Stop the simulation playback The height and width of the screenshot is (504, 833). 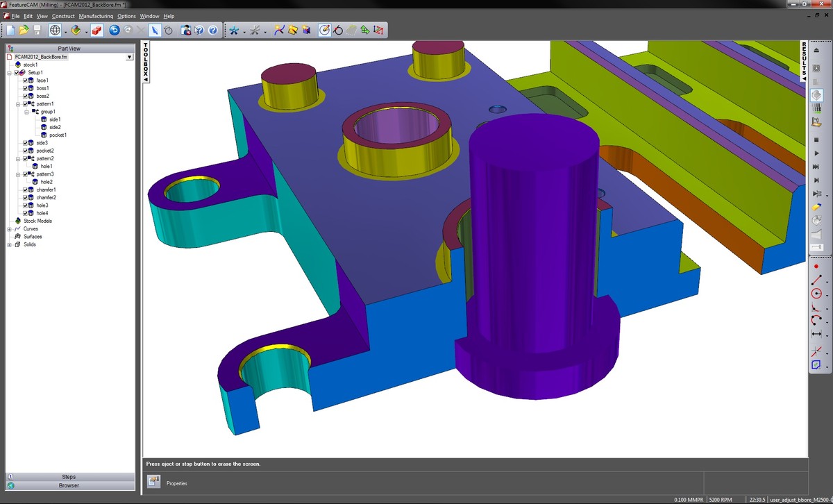pyautogui.click(x=817, y=140)
